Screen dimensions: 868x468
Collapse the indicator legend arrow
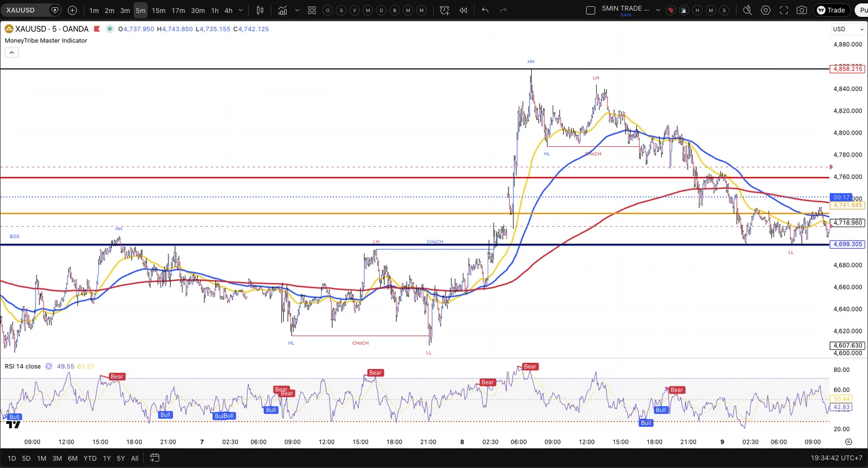(11, 53)
